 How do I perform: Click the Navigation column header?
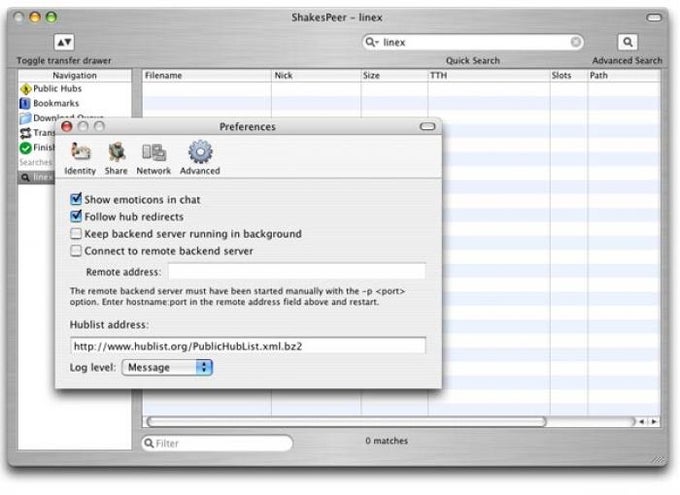pos(75,75)
